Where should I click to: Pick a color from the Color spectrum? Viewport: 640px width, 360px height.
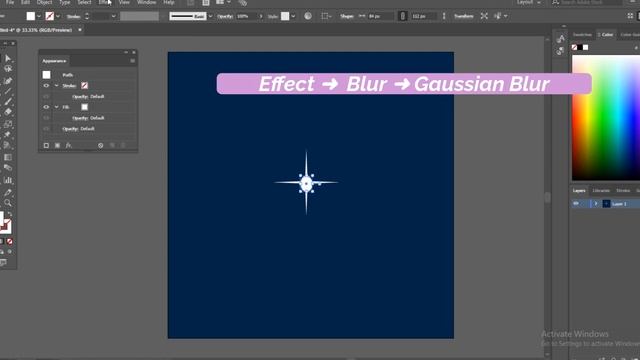pos(606,118)
